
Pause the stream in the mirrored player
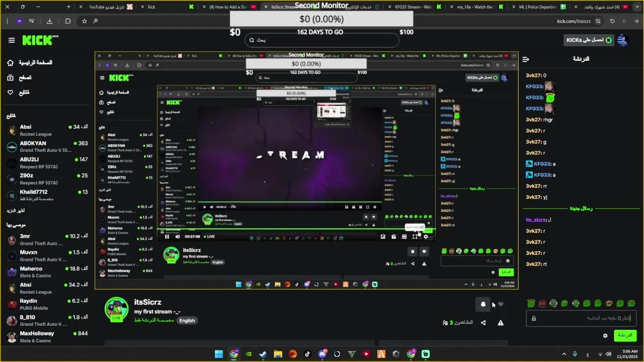[x=167, y=237]
